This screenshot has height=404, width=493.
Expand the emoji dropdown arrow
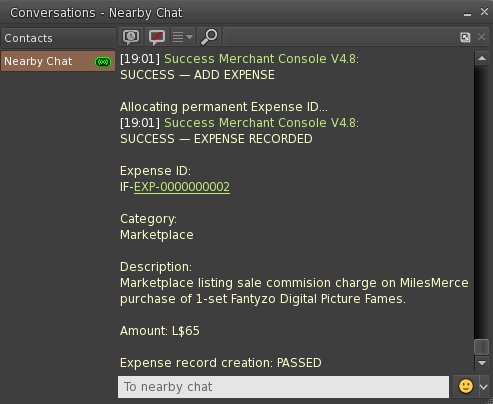[x=484, y=387]
